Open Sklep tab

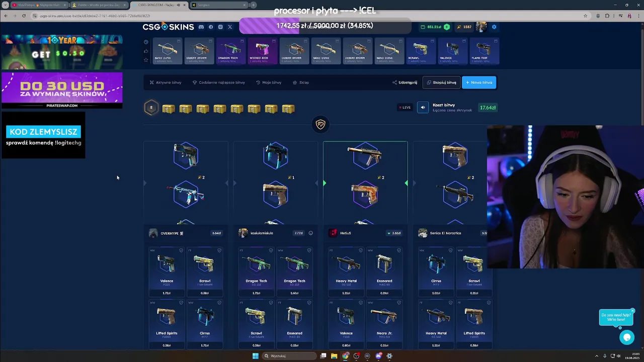click(301, 82)
